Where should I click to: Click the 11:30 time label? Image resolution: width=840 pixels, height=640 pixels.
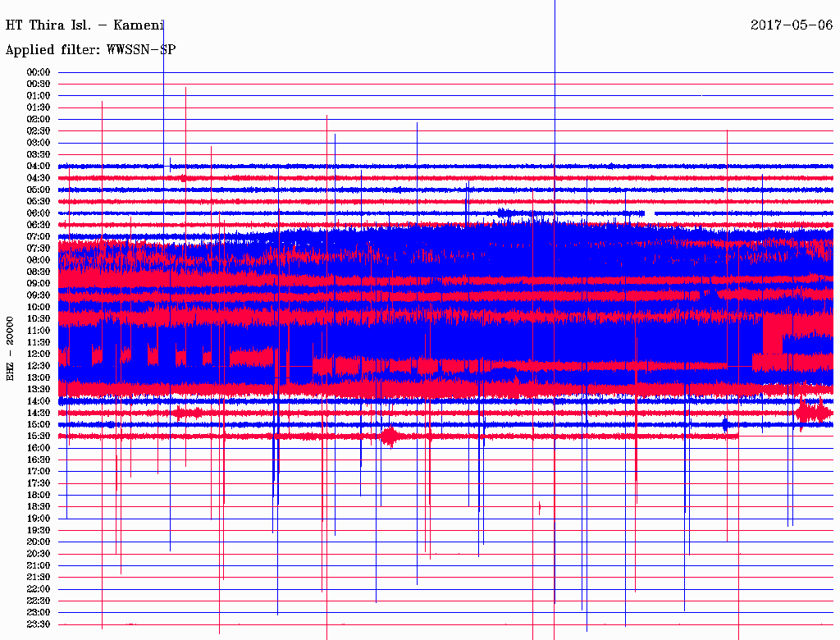coord(39,342)
